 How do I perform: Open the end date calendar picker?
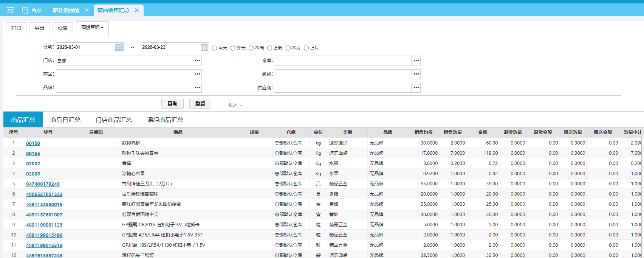(x=204, y=47)
